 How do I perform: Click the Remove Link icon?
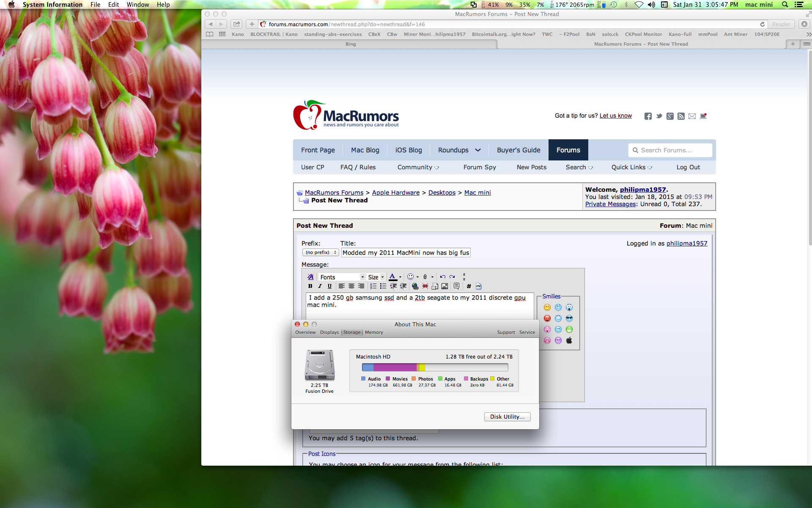coord(425,286)
